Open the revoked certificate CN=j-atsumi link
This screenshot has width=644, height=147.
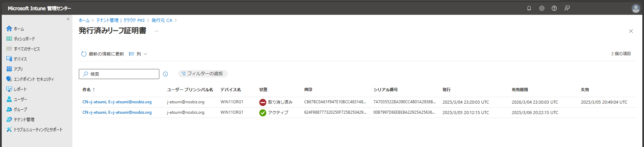[x=117, y=102]
